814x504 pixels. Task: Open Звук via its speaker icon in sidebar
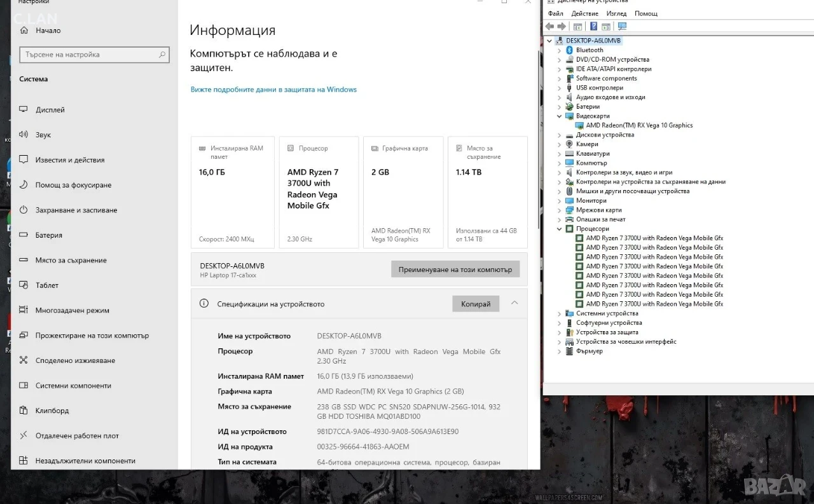point(24,135)
